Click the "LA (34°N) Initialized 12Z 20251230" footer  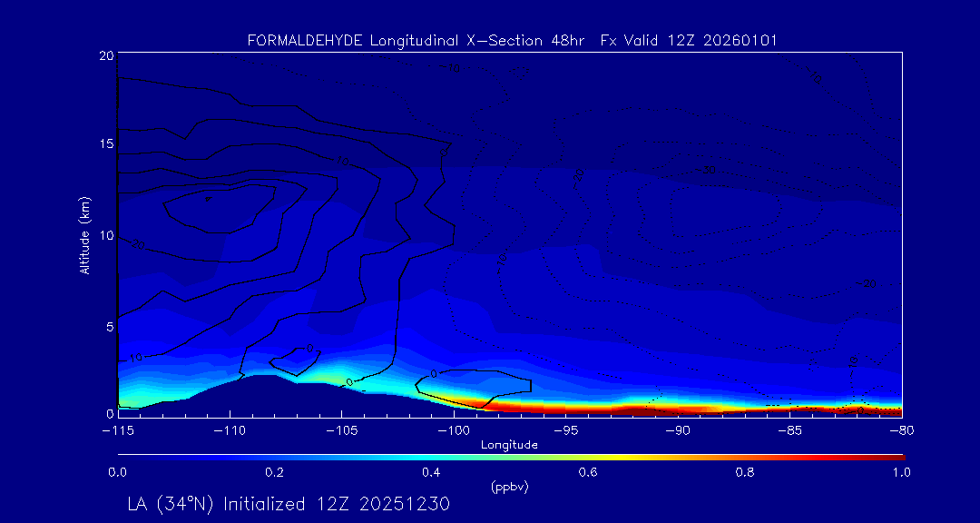click(x=289, y=504)
